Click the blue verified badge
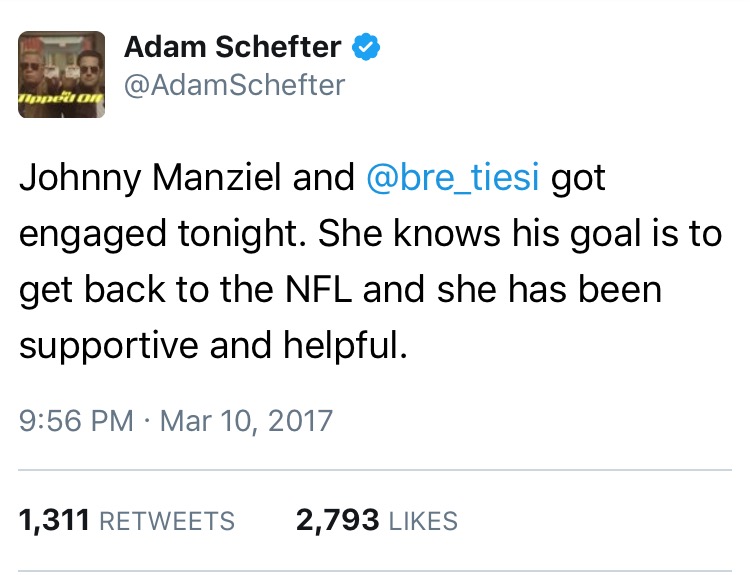The width and height of the screenshot is (750, 575). pos(367,47)
